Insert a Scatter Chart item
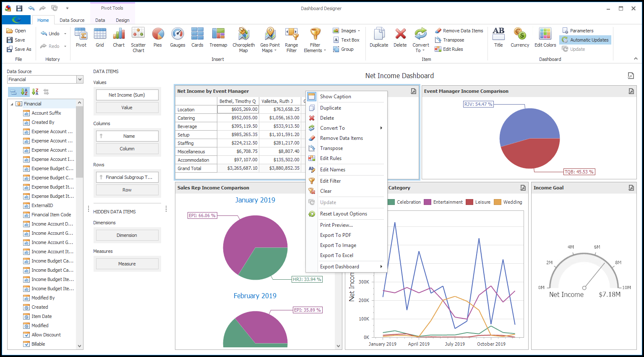 (138, 40)
